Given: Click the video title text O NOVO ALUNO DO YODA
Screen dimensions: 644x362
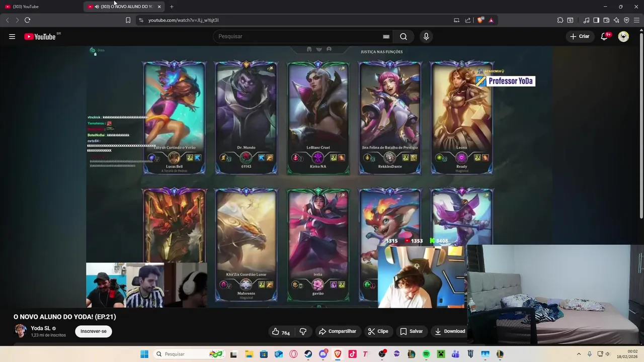Looking at the screenshot, I should click(x=65, y=317).
